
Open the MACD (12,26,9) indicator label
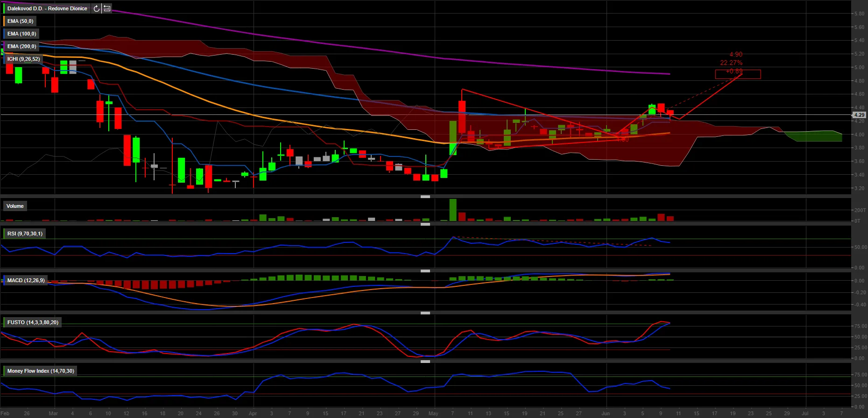[26, 280]
